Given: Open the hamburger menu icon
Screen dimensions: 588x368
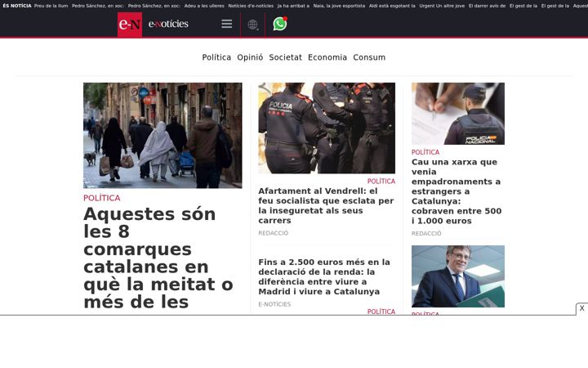Looking at the screenshot, I should (x=226, y=24).
